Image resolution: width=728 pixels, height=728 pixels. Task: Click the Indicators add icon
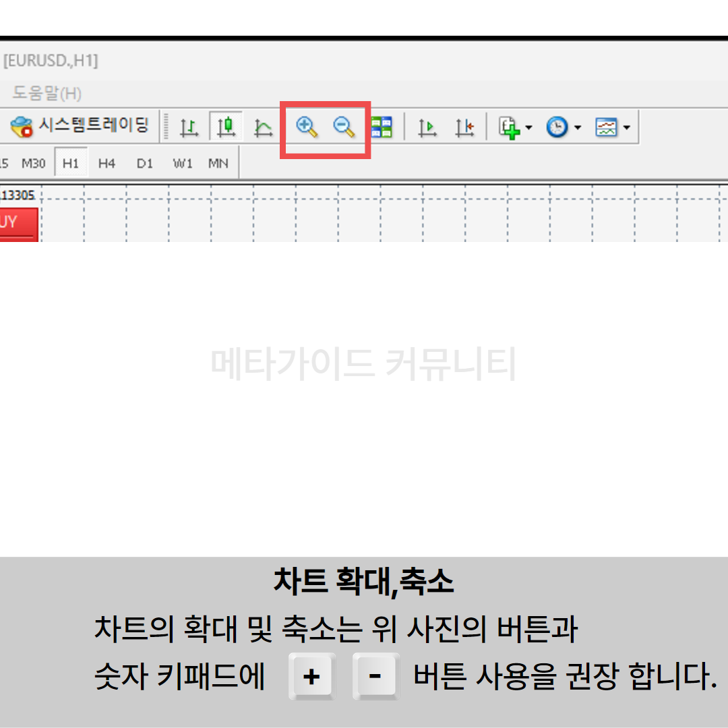(x=509, y=127)
